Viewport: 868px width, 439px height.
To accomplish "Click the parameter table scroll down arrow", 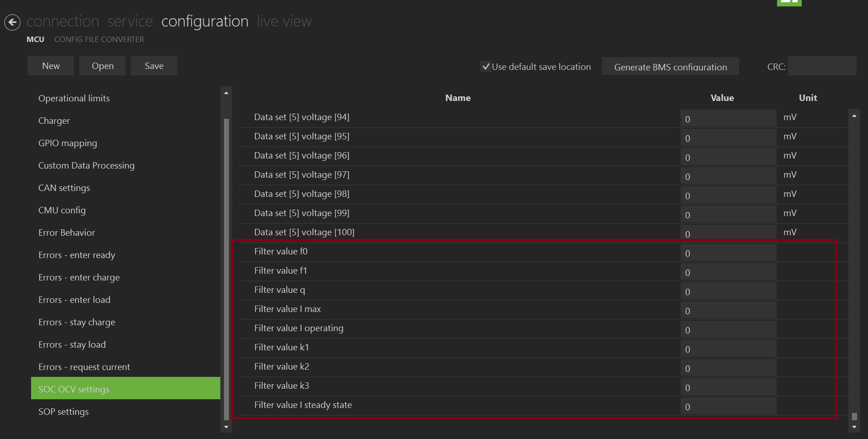I will (854, 427).
